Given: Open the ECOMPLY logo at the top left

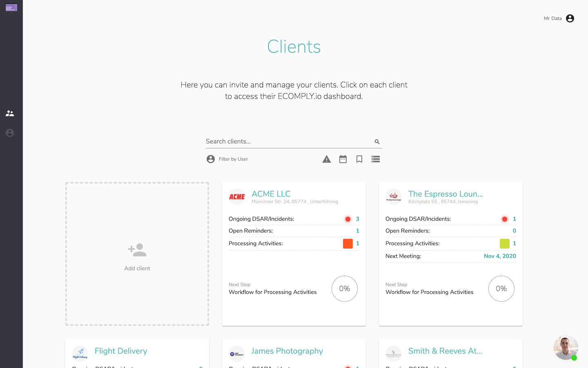Looking at the screenshot, I should pyautogui.click(x=11, y=7).
